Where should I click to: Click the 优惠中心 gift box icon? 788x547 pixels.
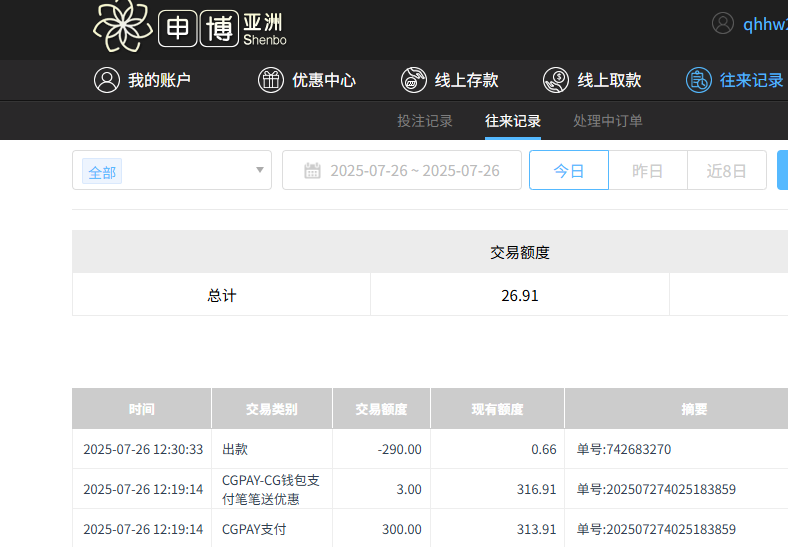(271, 80)
